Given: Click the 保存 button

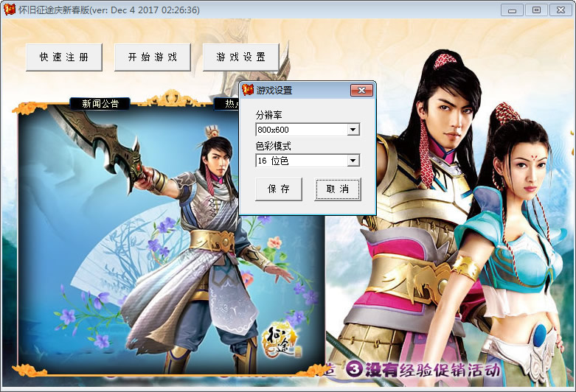Looking at the screenshot, I should (x=279, y=189).
